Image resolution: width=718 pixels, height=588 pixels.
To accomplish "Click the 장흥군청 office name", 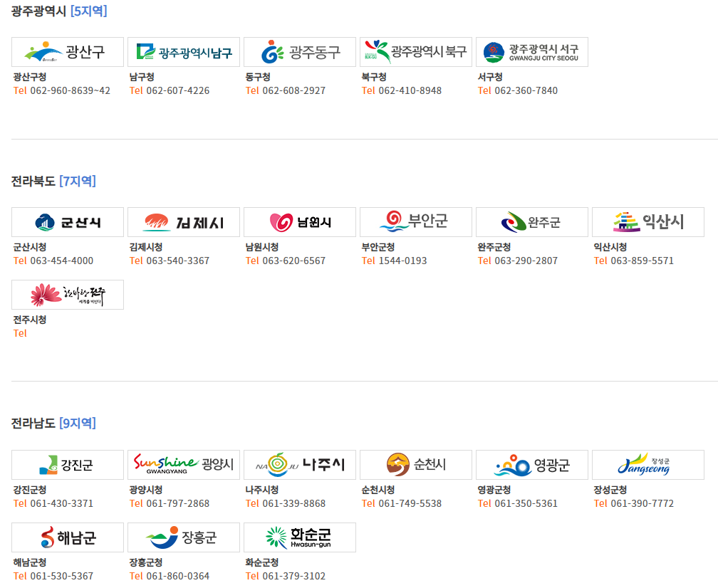I will click(146, 562).
